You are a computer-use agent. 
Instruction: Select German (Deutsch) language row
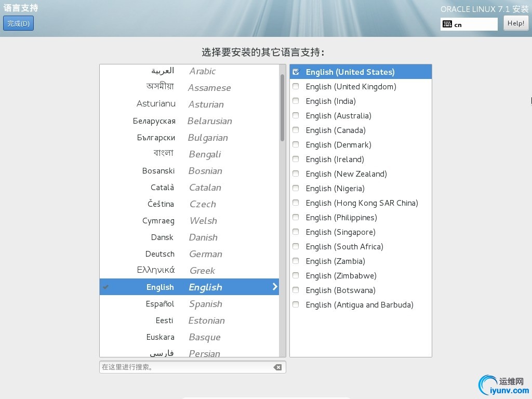[x=189, y=254]
